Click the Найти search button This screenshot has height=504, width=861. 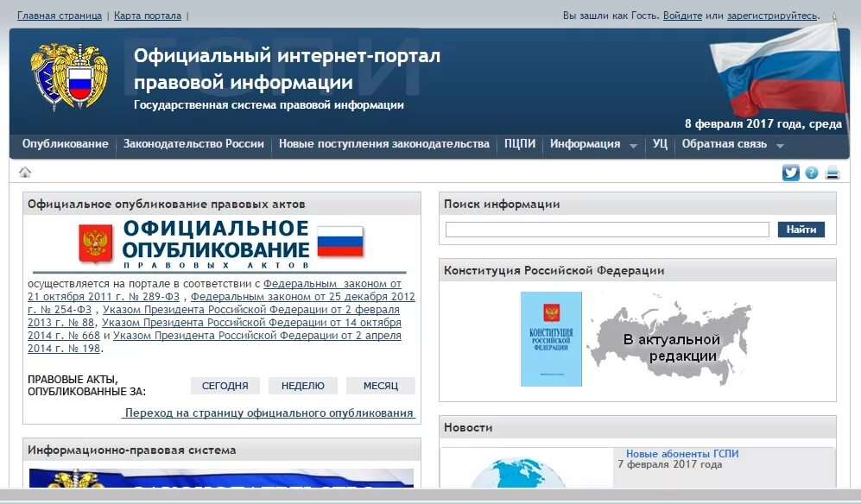coord(801,230)
